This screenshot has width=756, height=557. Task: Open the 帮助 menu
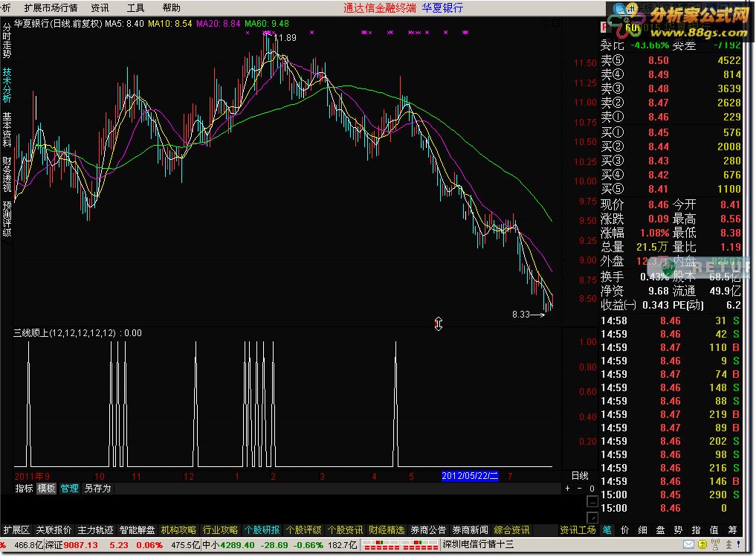pos(171,7)
